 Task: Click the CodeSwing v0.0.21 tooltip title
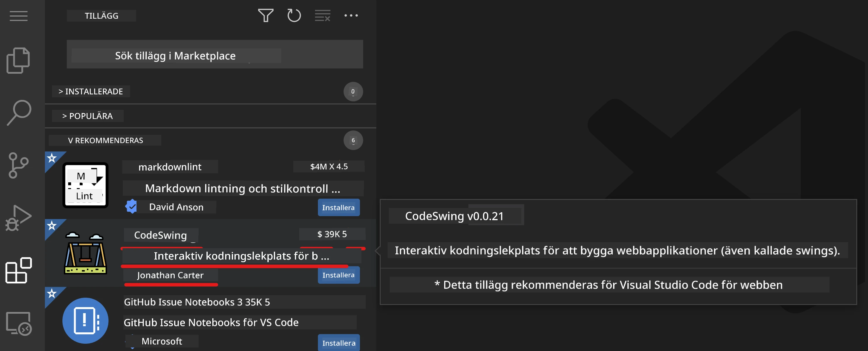[454, 216]
